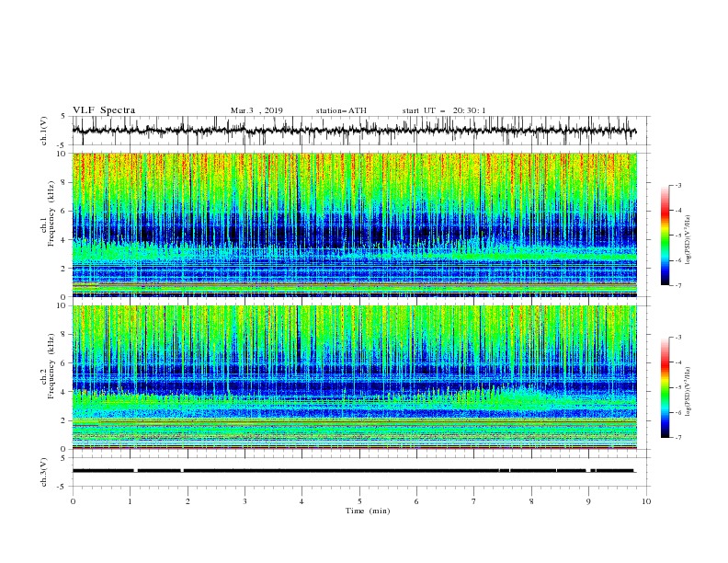The width and height of the screenshot is (728, 563).
Task: Select the "Time (min)" axis title
Action: coord(368,511)
